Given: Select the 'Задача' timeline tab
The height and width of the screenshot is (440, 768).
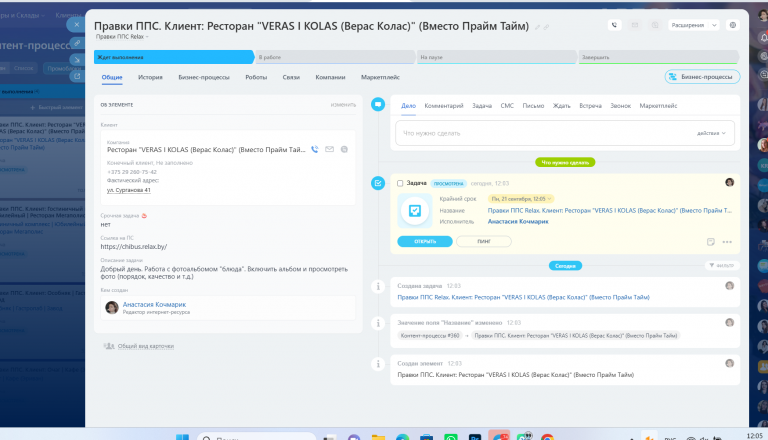Looking at the screenshot, I should click(x=482, y=106).
